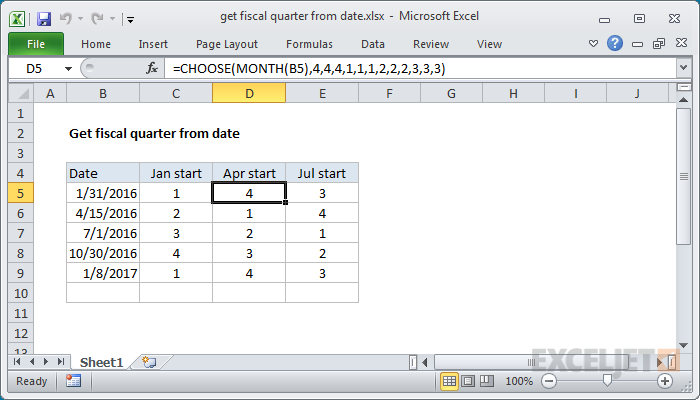700x400 pixels.
Task: Insert a new worksheet via tab icon
Action: [149, 362]
